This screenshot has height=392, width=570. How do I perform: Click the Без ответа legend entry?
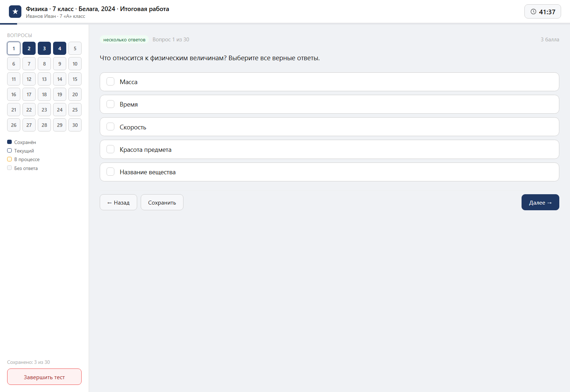pyautogui.click(x=22, y=168)
